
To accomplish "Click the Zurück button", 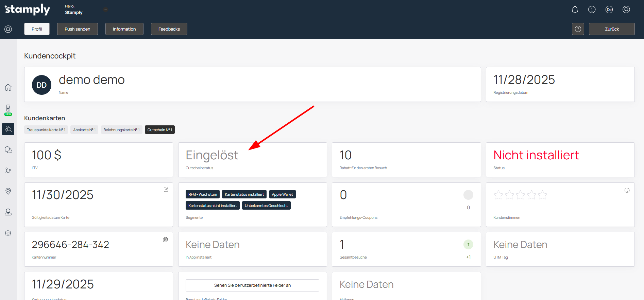I will [x=611, y=29].
